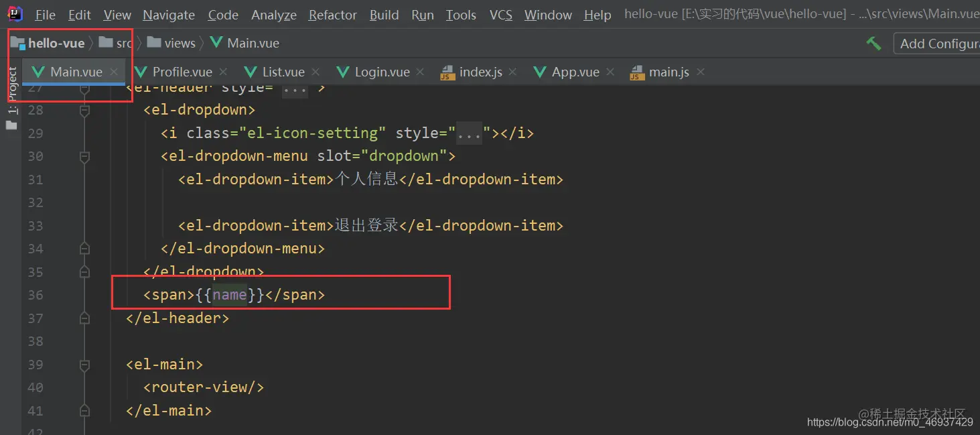Image resolution: width=980 pixels, height=435 pixels.
Task: Collapse el-main block at line 39
Action: [84, 365]
